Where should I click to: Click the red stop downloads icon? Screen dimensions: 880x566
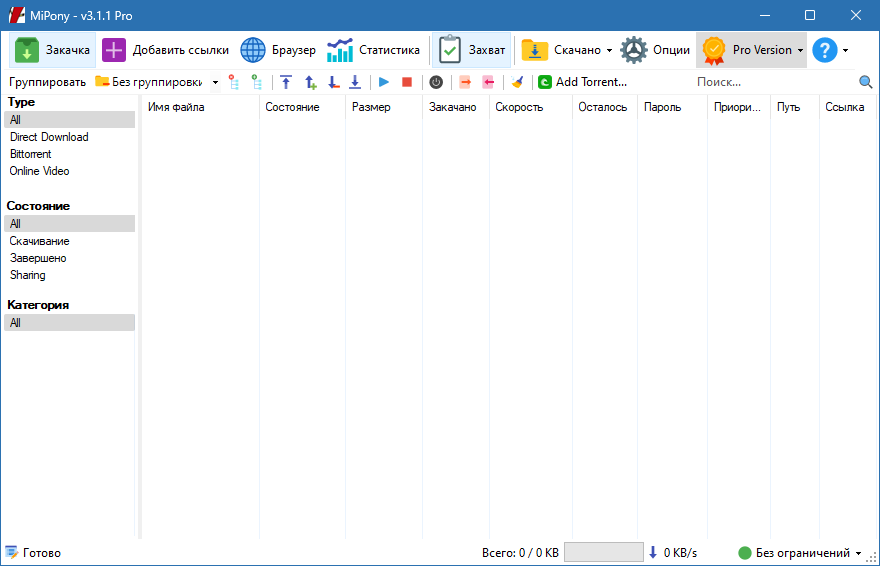point(407,82)
